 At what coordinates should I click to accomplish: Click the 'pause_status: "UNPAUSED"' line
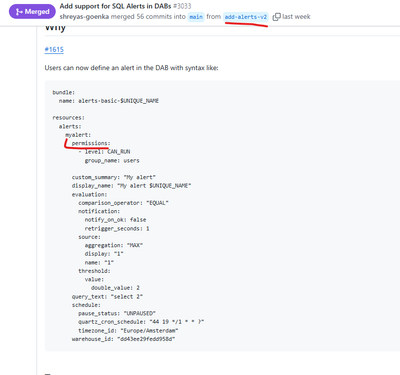pos(117,313)
